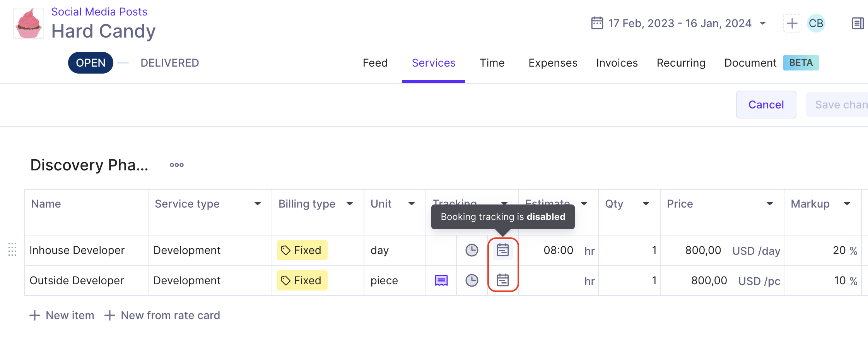Open the Social Media Posts link
Screen dimensions: 868x347
99,12
